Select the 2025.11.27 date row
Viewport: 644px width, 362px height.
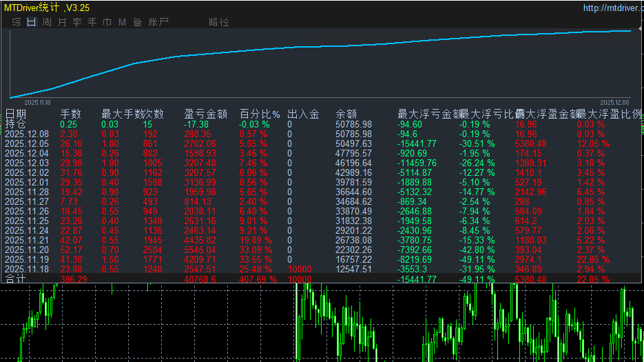point(27,201)
